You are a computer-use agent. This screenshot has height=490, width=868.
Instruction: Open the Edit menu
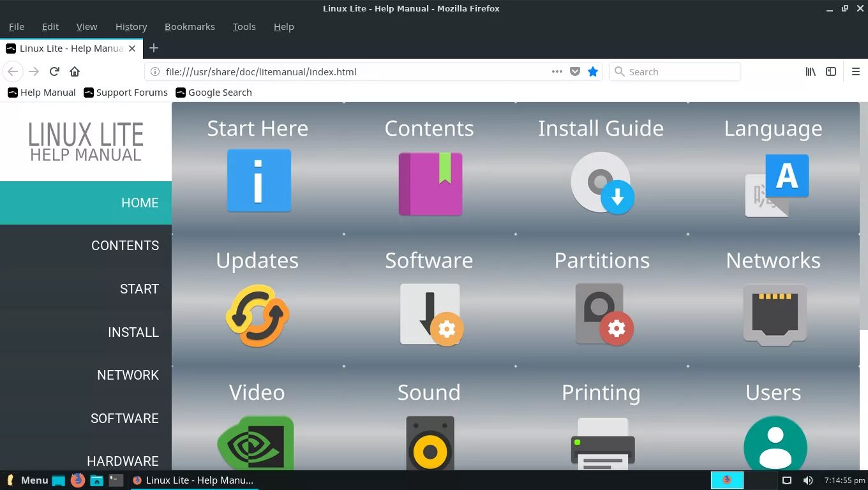pyautogui.click(x=50, y=26)
